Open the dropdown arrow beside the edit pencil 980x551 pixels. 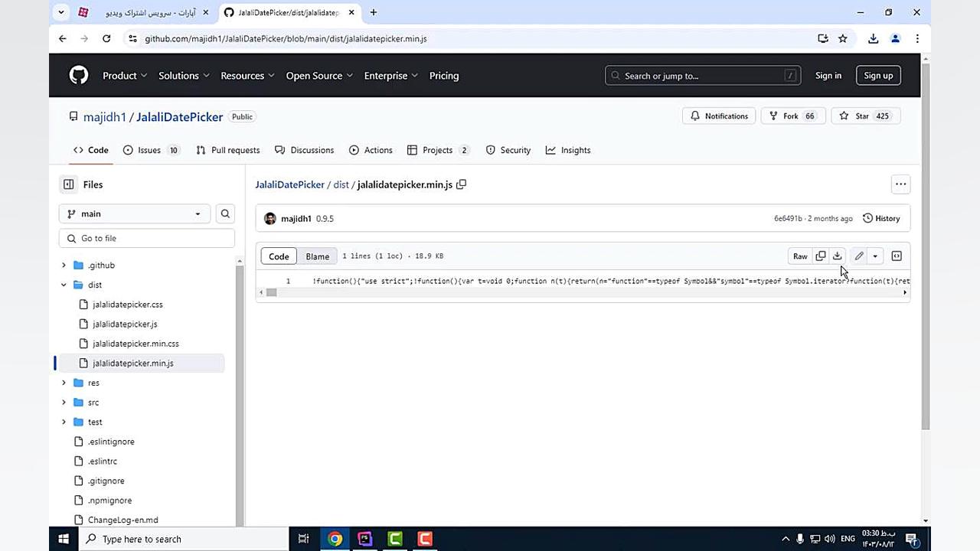click(875, 256)
